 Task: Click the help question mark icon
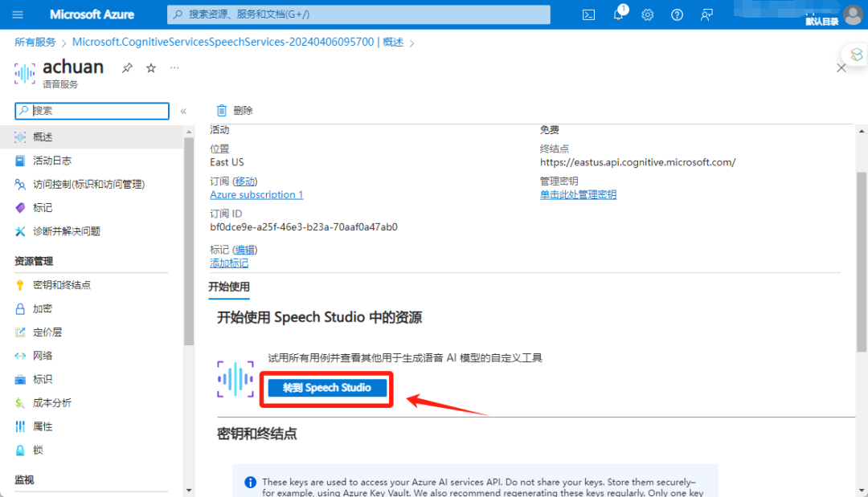(x=677, y=15)
